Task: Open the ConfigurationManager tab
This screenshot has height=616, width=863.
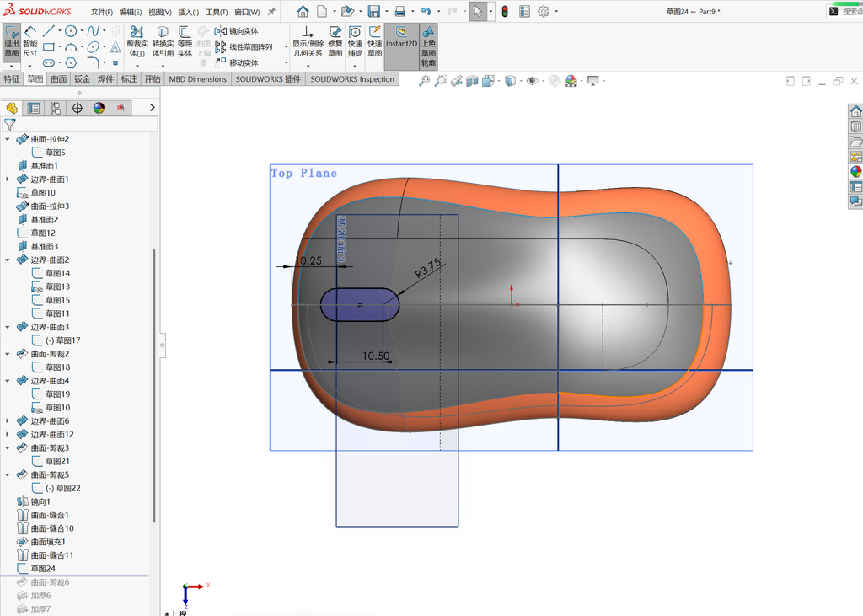Action: tap(55, 108)
